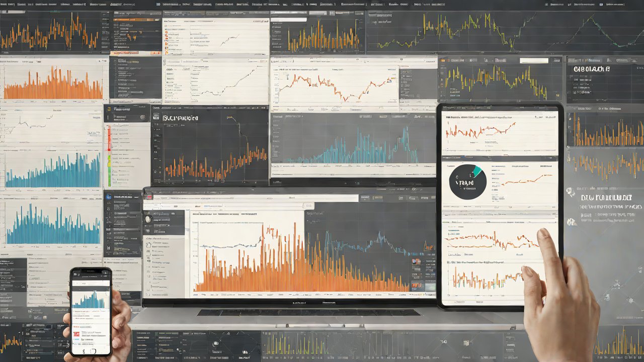Click the small orange line chart beside the donut

(523, 180)
